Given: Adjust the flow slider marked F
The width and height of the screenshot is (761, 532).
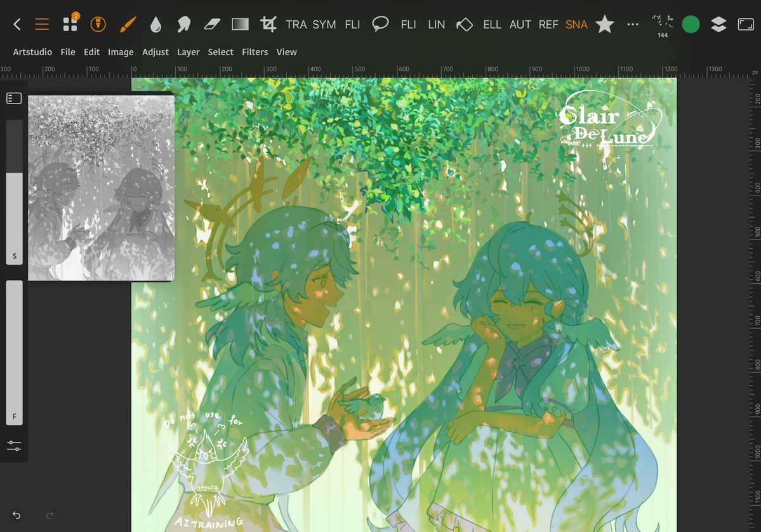Looking at the screenshot, I should [x=14, y=353].
